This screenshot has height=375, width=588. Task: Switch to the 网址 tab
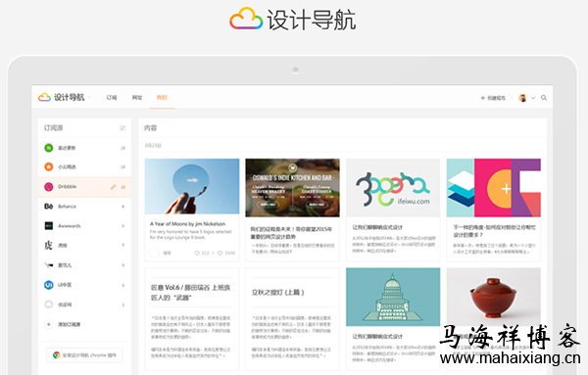coord(137,97)
